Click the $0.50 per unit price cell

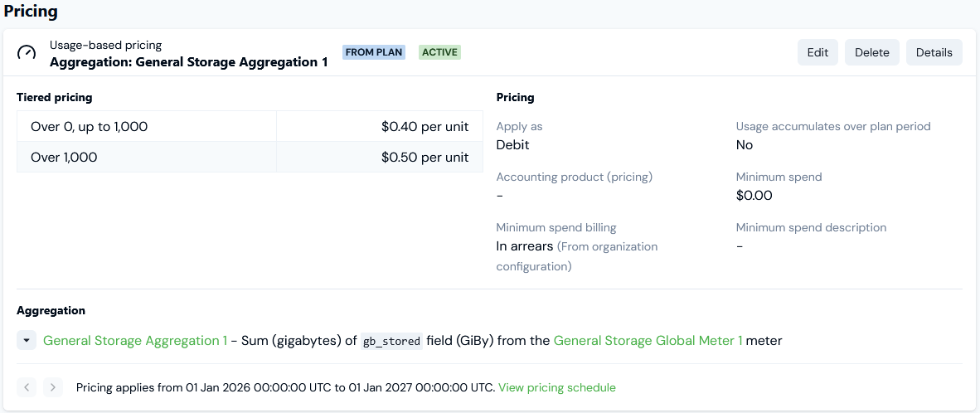coord(380,158)
